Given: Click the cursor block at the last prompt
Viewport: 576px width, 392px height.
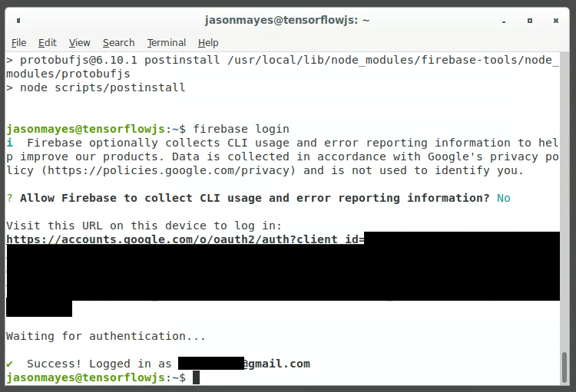Looking at the screenshot, I should point(197,377).
